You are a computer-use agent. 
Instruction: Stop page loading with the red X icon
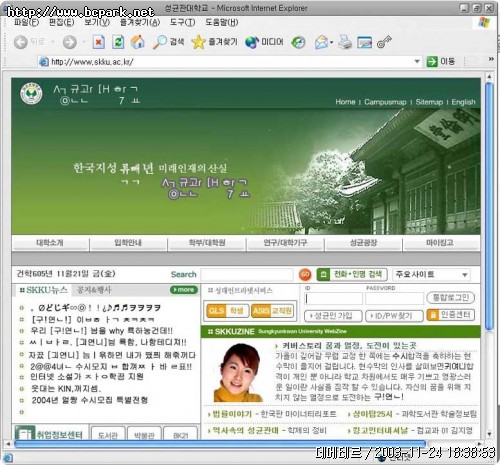[99, 42]
